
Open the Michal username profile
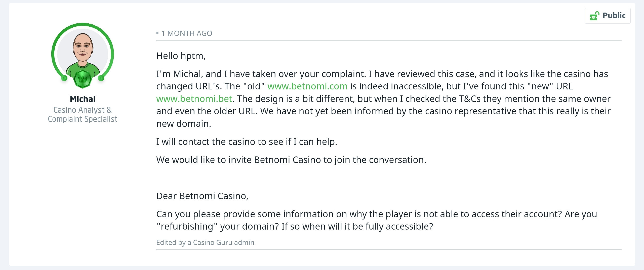[x=83, y=99]
